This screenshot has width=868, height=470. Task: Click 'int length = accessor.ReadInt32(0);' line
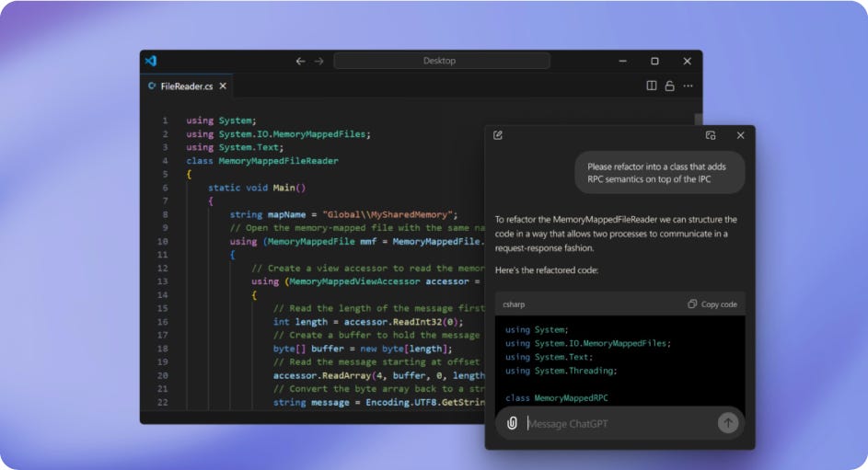pyautogui.click(x=368, y=322)
